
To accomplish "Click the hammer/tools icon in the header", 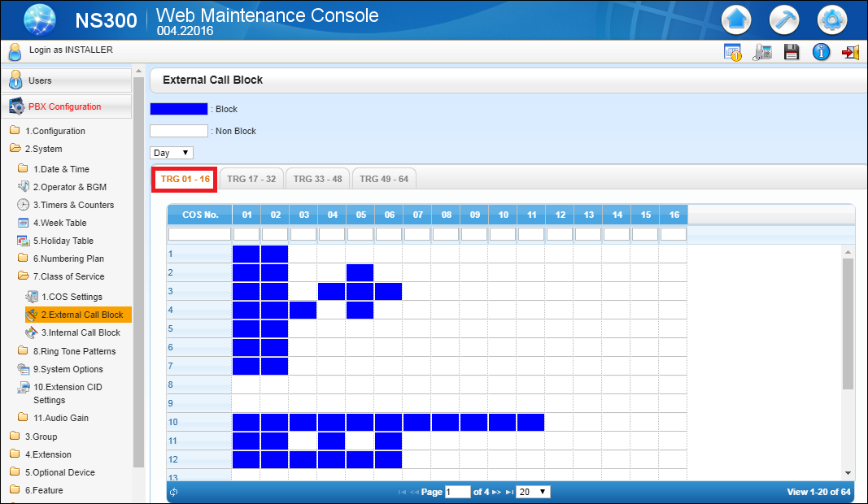I will tap(784, 19).
